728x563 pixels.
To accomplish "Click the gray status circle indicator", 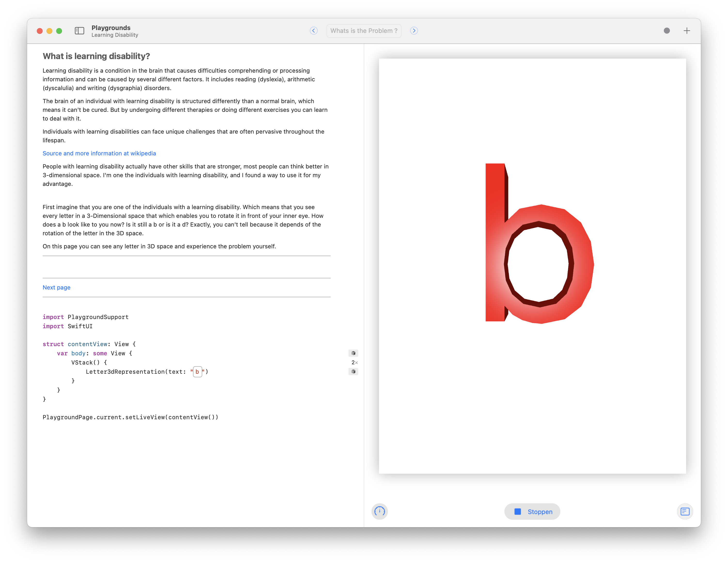I will point(667,31).
